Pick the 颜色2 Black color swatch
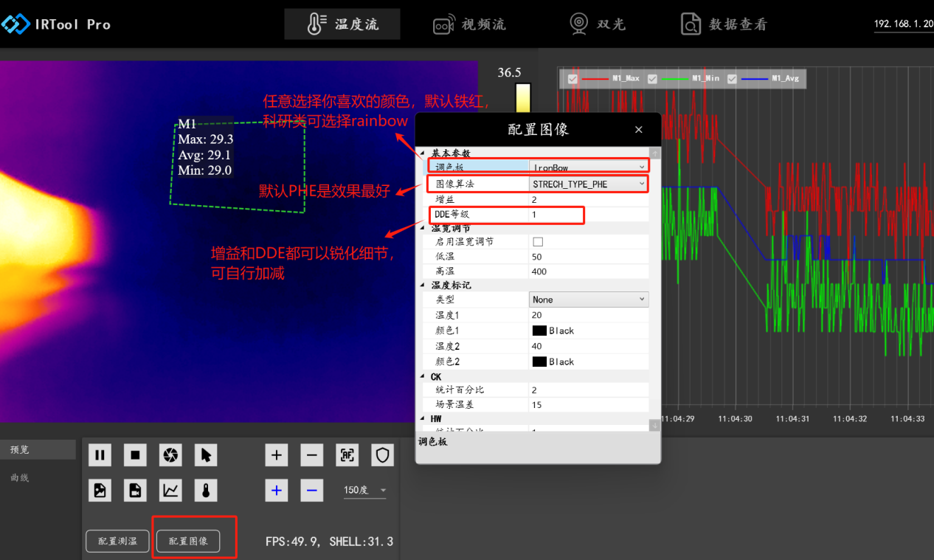The width and height of the screenshot is (934, 560). point(539,362)
